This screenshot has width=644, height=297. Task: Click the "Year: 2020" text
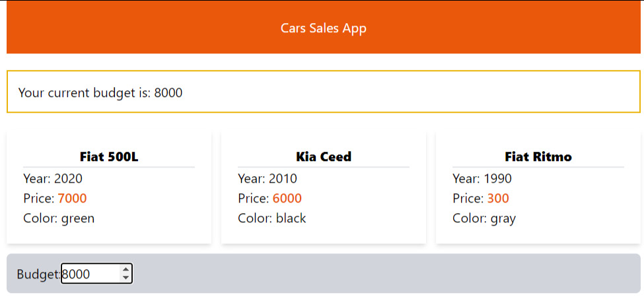pos(53,178)
